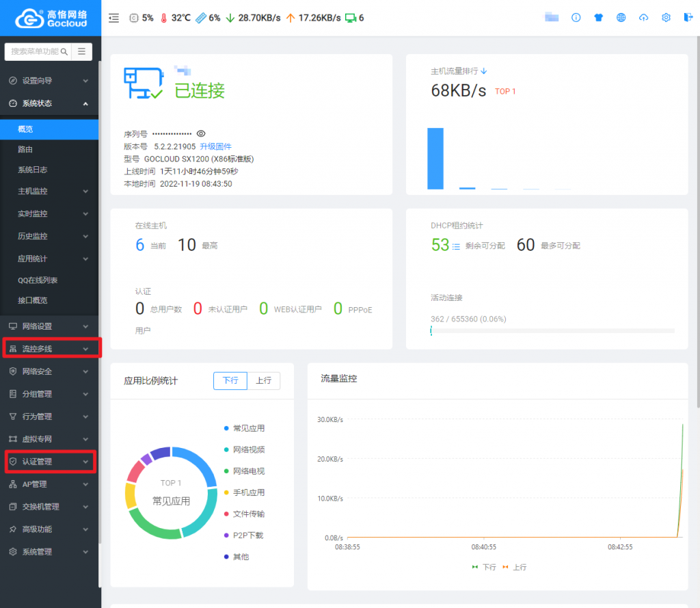Click the globe language icon
This screenshot has height=608, width=700.
pyautogui.click(x=621, y=18)
